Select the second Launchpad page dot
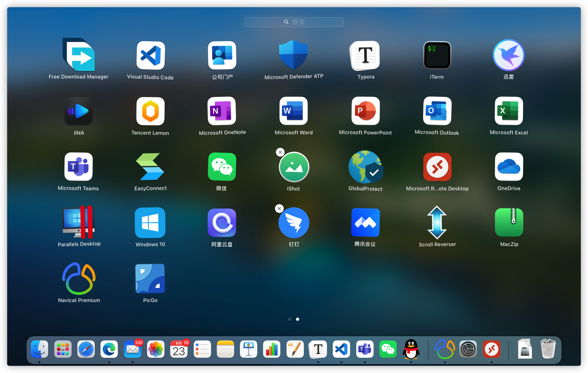Image resolution: width=588 pixels, height=373 pixels. 297,319
